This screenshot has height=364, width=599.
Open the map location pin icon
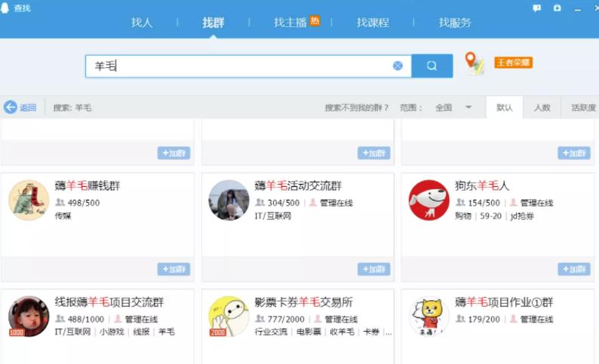tap(474, 63)
